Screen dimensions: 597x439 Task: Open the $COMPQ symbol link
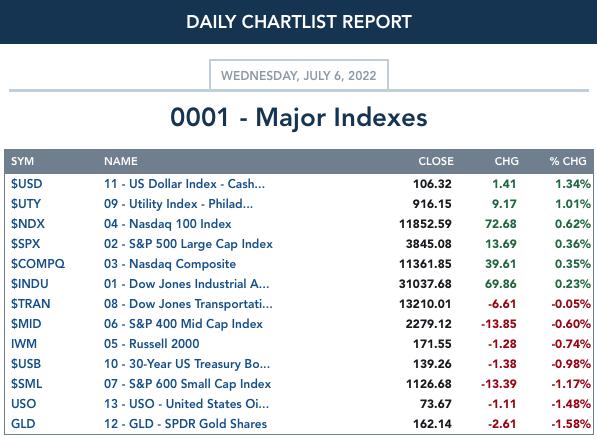coord(38,264)
